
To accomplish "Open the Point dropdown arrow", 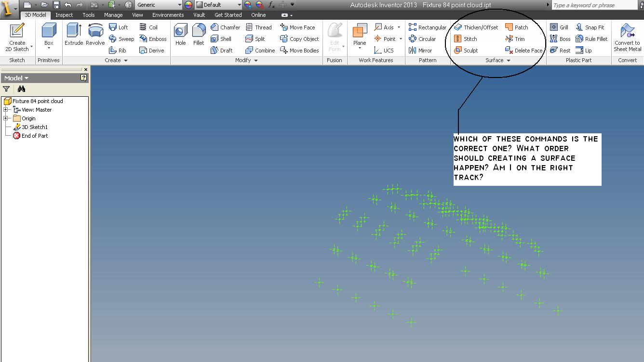I will (401, 39).
